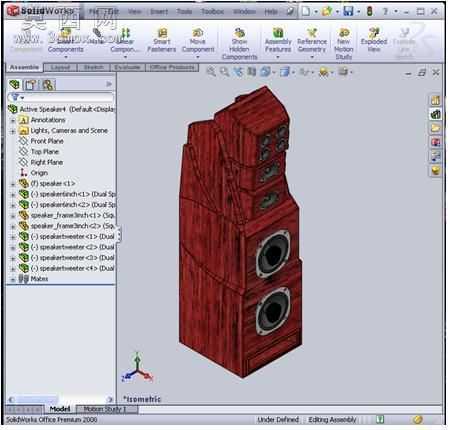The height and width of the screenshot is (430, 450).
Task: Expand Lights, Cameras and Scene node
Action: click(13, 131)
